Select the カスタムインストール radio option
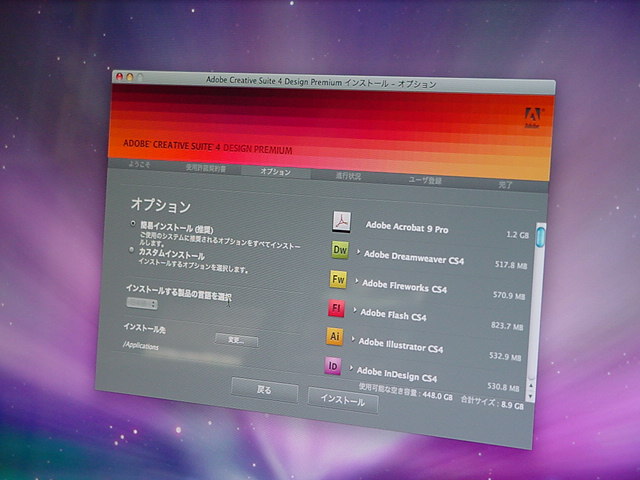 point(131,249)
